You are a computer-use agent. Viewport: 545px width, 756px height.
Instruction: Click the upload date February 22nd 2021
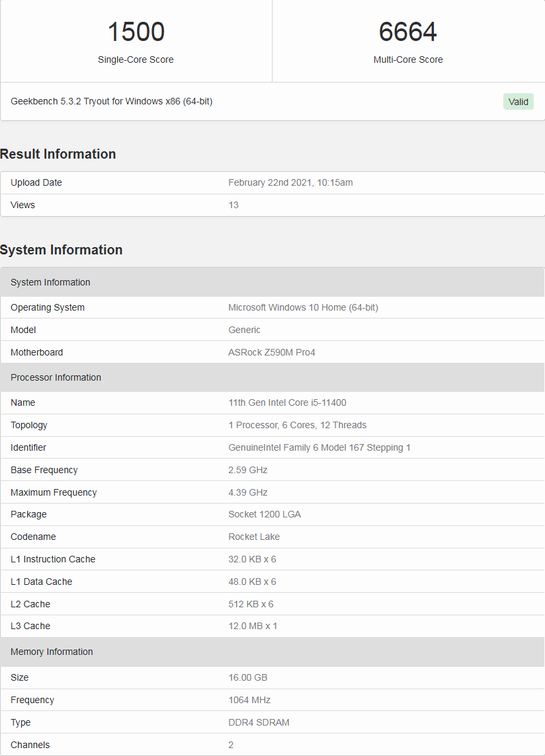coord(290,182)
